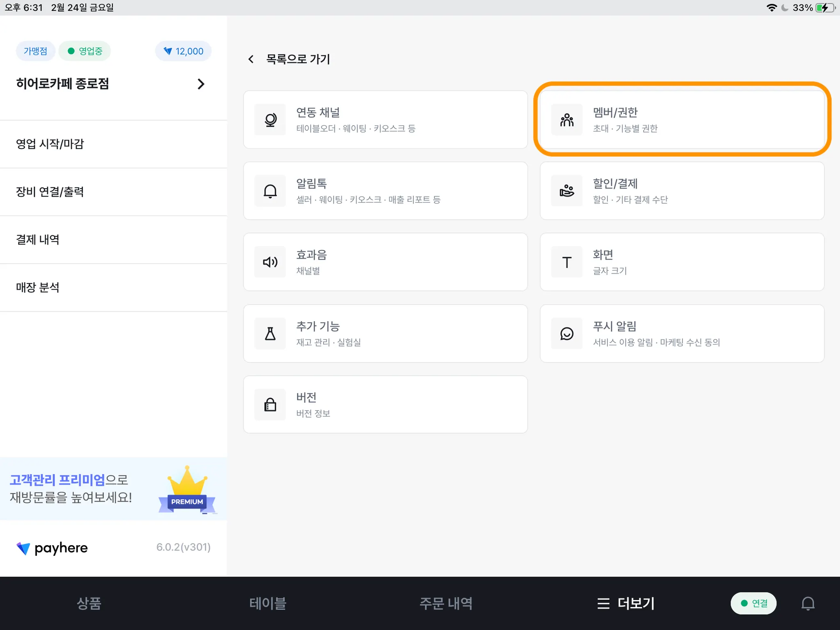This screenshot has width=840, height=630.
Task: Tap the 푸시 알림 chat bubble icon
Action: coord(566,333)
